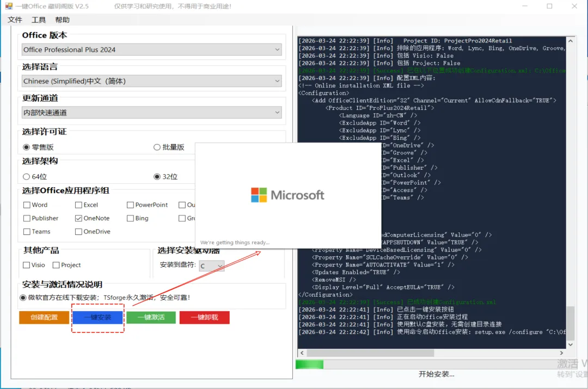Image resolution: width=588 pixels, height=389 pixels.
Task: Click the log's horizontal scrollbar thumb
Action: tap(371, 353)
